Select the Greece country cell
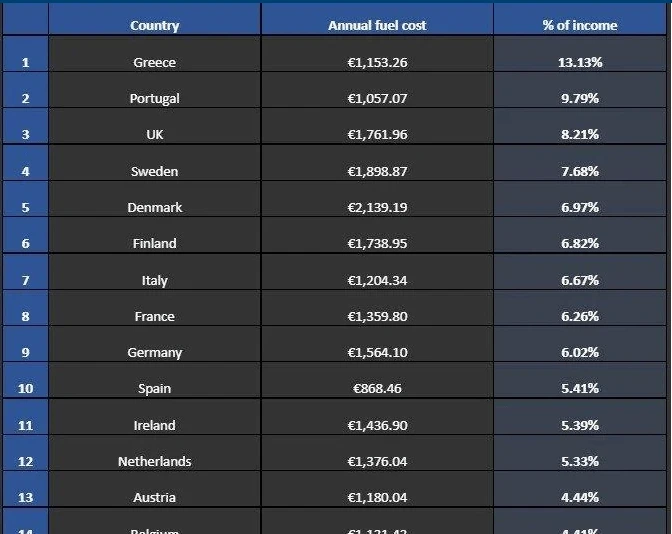The height and width of the screenshot is (534, 672). [x=154, y=62]
